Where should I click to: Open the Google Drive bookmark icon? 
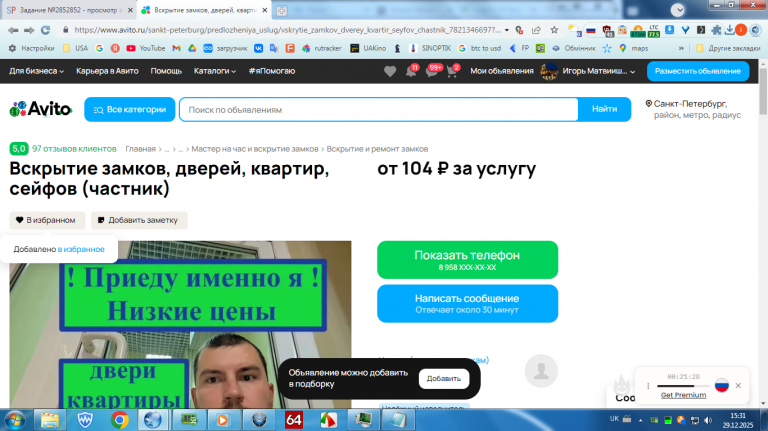click(192, 48)
